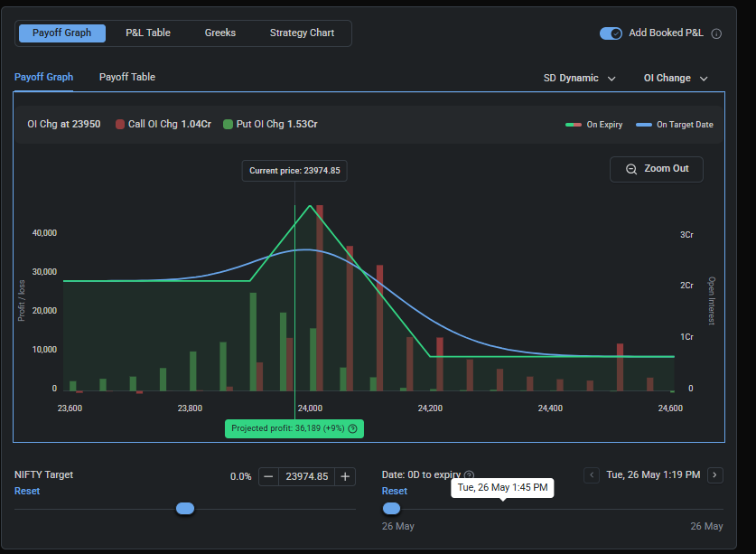Viewport: 756px width, 554px height.
Task: Click the NIFTY target value field 23974.85
Action: (x=306, y=477)
